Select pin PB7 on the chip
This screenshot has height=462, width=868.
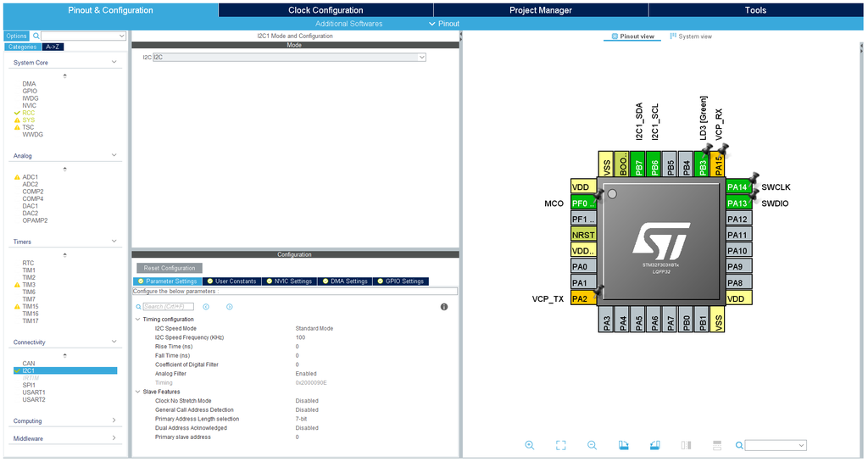(x=637, y=164)
